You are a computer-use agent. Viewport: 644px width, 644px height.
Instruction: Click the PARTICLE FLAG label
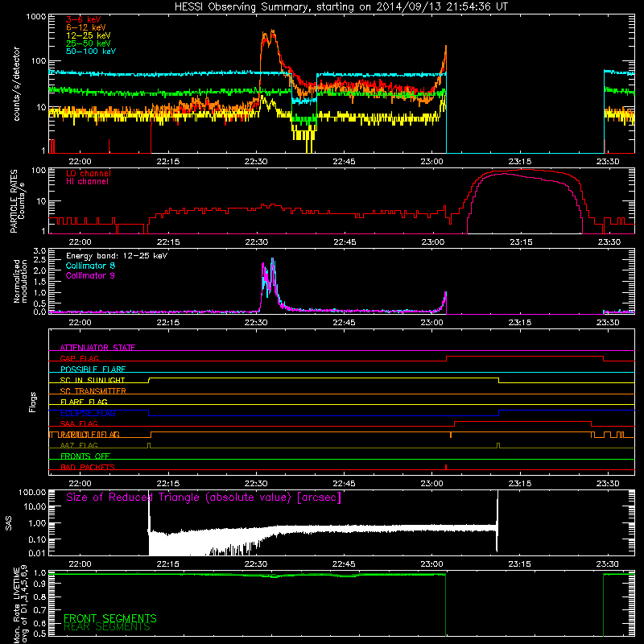(x=89, y=435)
